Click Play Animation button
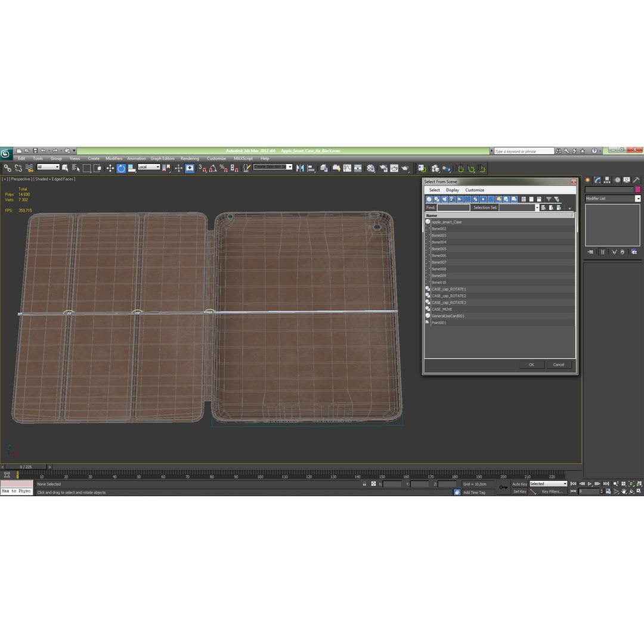 [x=589, y=484]
